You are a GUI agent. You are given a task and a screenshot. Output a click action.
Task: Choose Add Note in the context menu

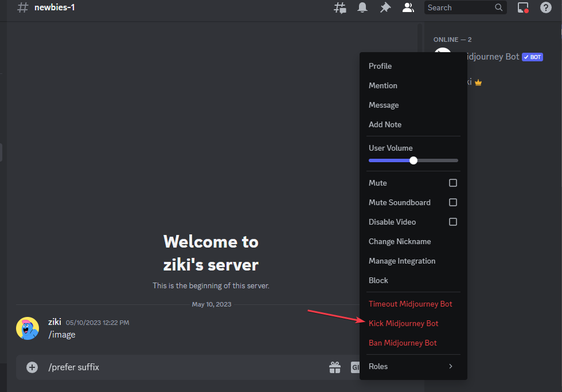tap(413, 124)
